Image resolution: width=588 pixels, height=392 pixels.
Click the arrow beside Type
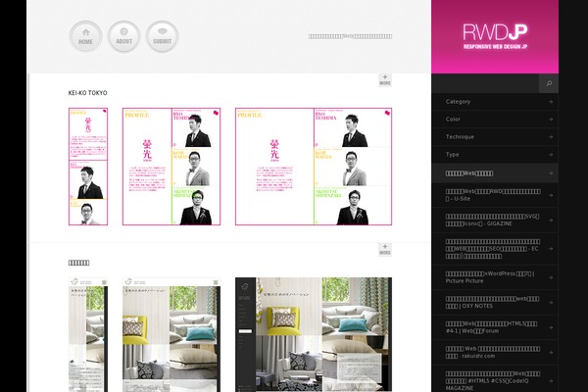point(551,155)
